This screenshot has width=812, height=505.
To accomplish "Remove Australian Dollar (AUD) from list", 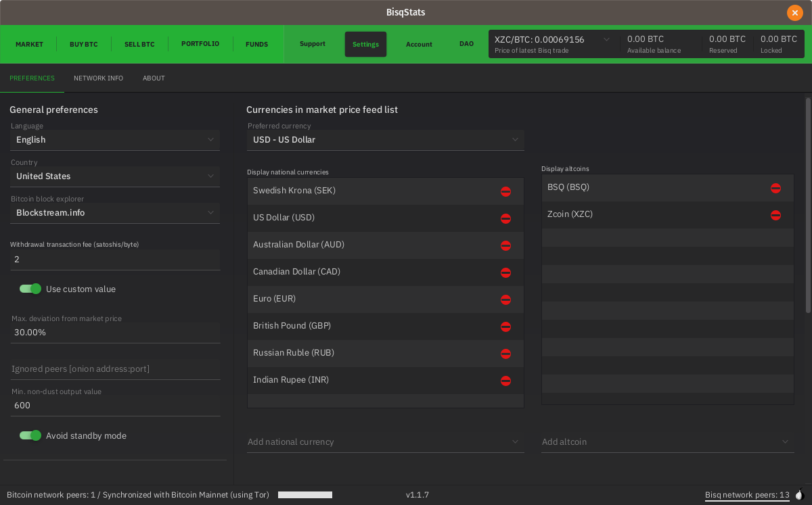I will tap(505, 245).
